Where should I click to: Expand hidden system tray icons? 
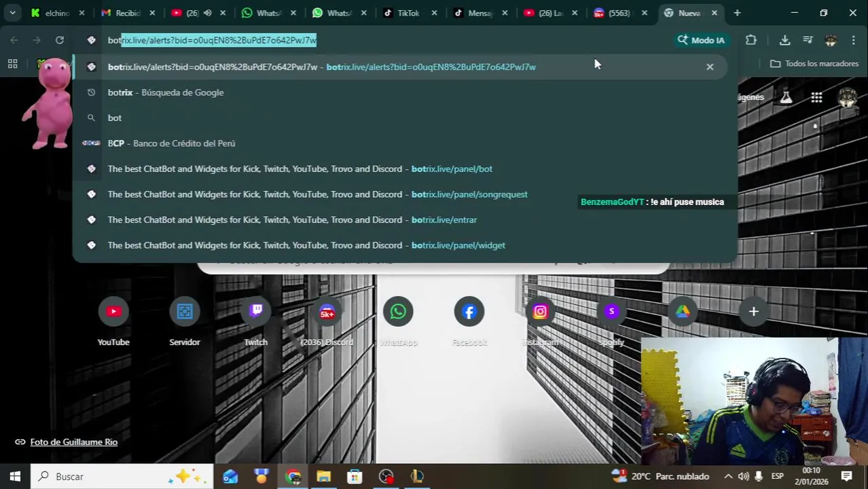pyautogui.click(x=727, y=477)
